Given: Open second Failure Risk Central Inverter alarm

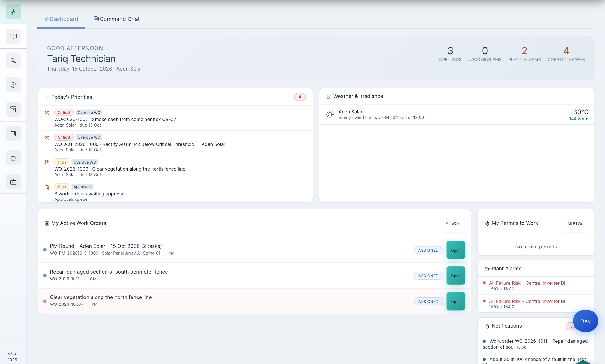Looking at the screenshot, I should [536, 304].
